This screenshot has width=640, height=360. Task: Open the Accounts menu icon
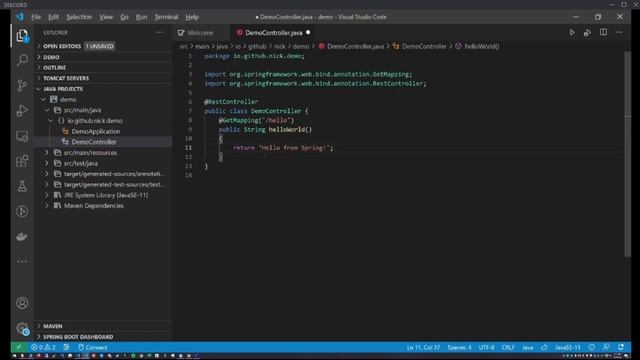[22, 303]
